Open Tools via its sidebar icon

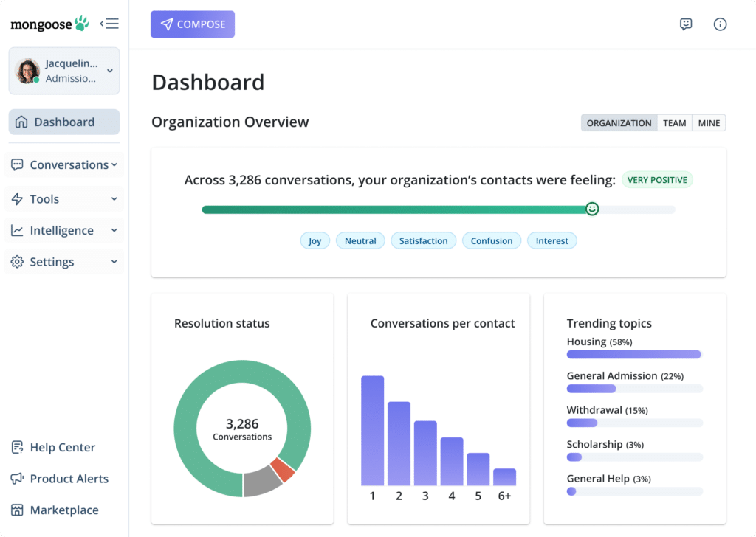pos(16,198)
